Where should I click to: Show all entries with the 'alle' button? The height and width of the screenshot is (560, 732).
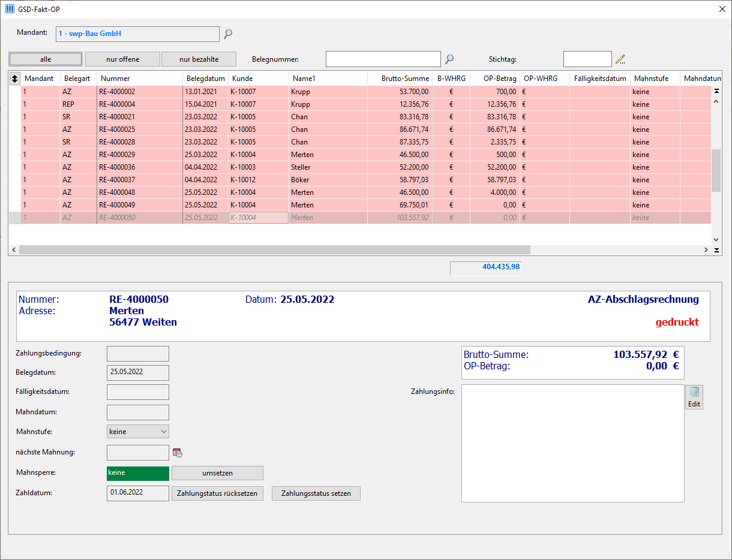46,59
